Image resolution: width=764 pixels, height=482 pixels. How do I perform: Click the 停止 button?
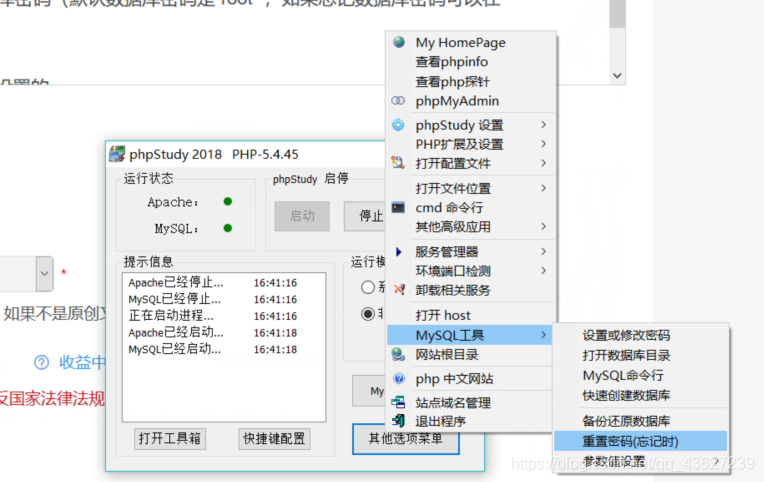(365, 216)
